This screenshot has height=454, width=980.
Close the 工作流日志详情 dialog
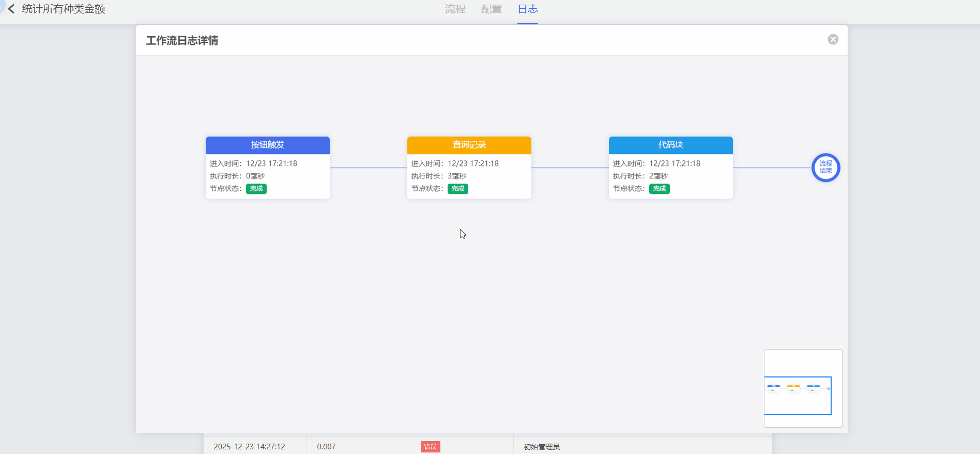click(x=833, y=39)
